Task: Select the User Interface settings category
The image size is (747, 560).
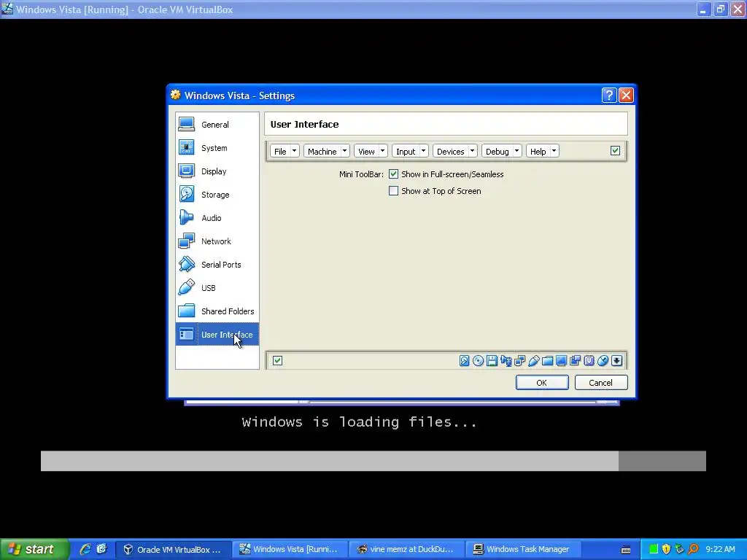Action: [217, 334]
